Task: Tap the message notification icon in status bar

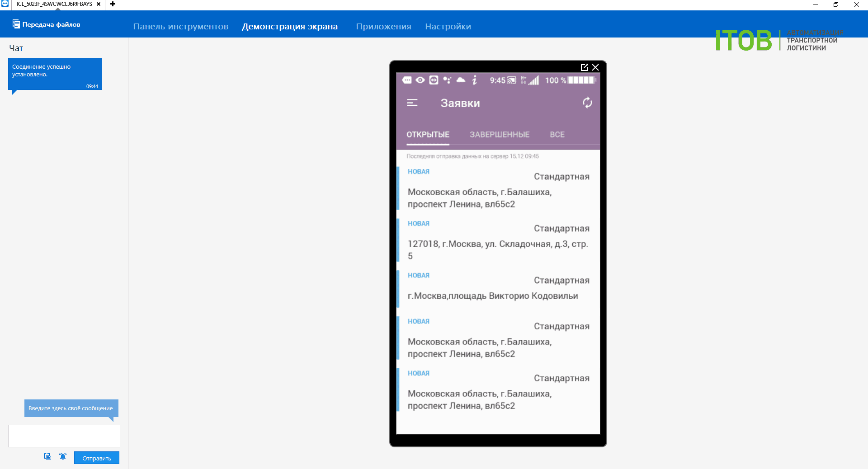Action: point(407,80)
